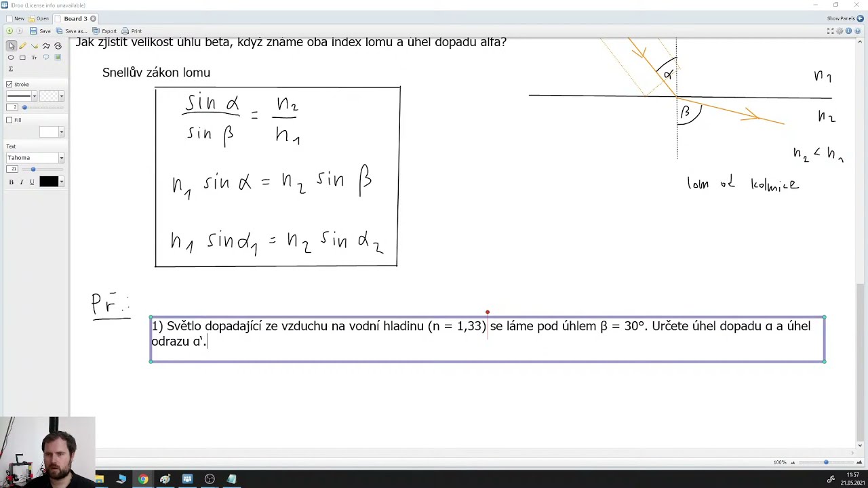Click the Save button
This screenshot has height=488, width=868.
40,31
